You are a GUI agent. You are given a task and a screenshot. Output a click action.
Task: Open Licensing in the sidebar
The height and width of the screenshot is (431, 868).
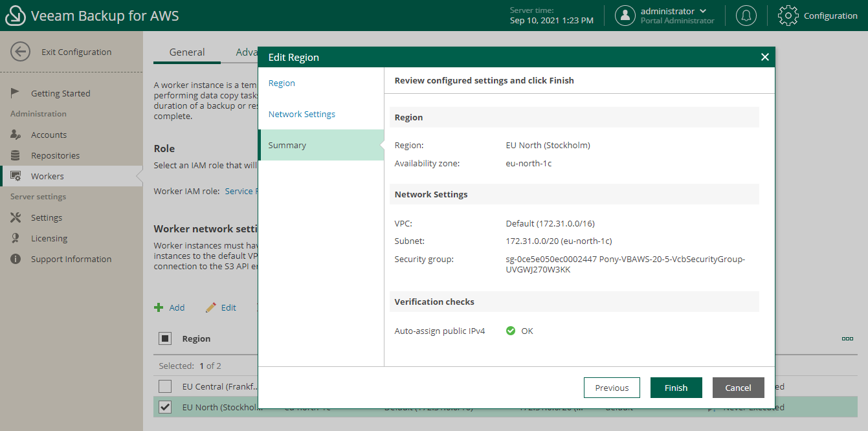tap(49, 238)
